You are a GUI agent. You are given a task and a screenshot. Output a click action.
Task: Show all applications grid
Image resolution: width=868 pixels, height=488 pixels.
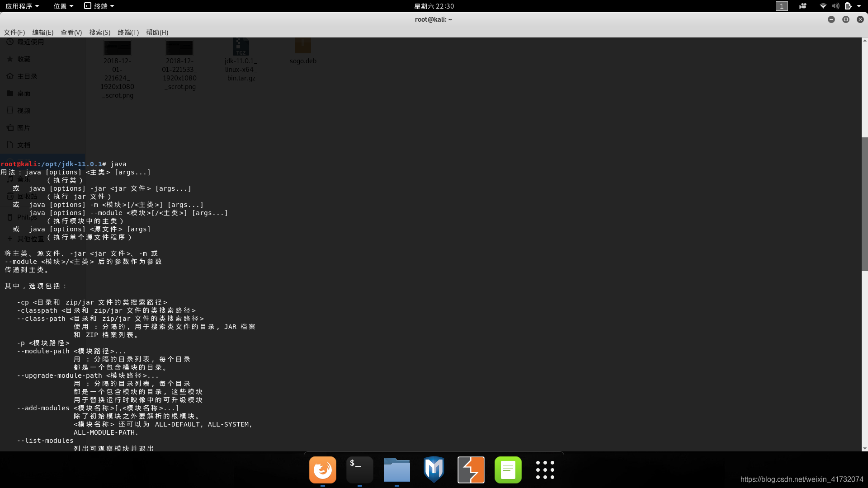545,470
